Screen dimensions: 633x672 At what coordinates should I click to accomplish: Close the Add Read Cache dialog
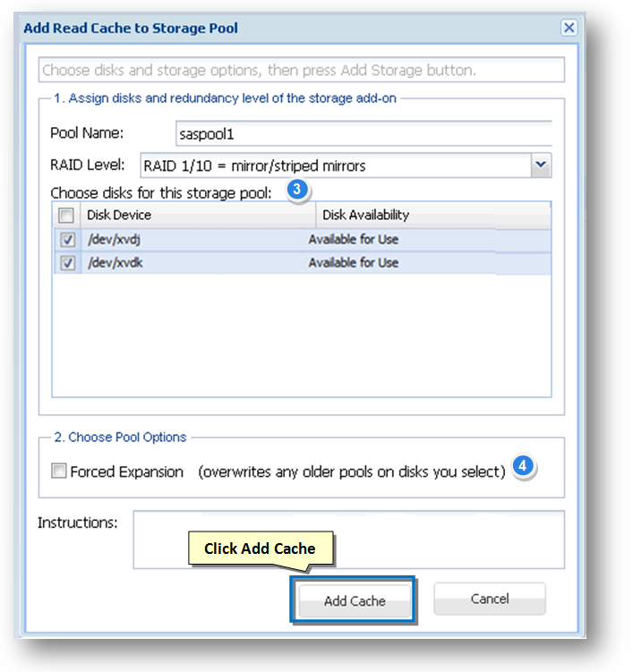point(569,28)
